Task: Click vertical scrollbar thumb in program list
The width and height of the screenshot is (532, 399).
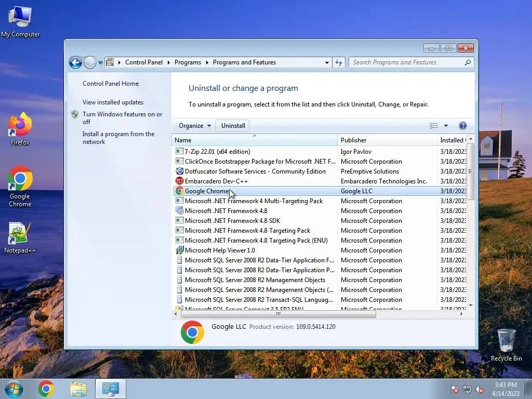Action: click(x=470, y=171)
